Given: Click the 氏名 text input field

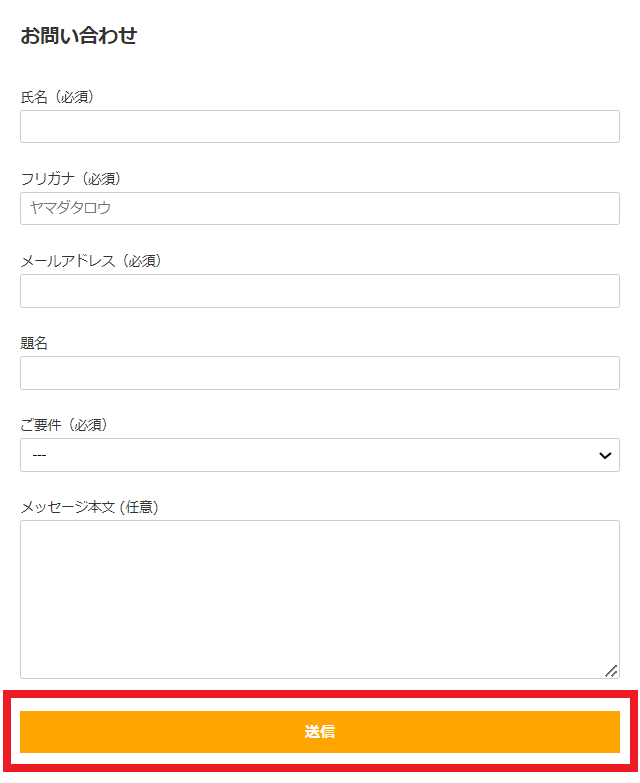Looking at the screenshot, I should 320,127.
